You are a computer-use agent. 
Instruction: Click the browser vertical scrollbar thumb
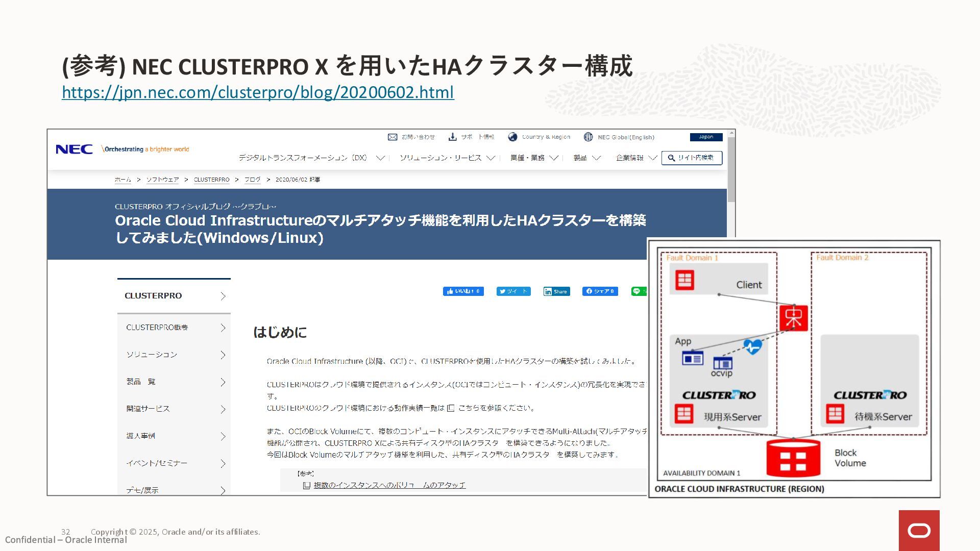point(731,169)
